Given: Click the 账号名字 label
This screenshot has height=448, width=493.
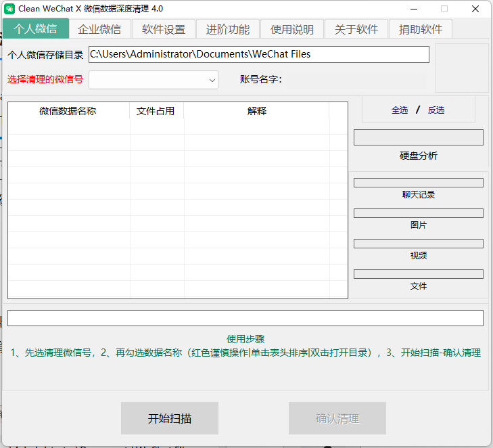Looking at the screenshot, I should point(260,79).
